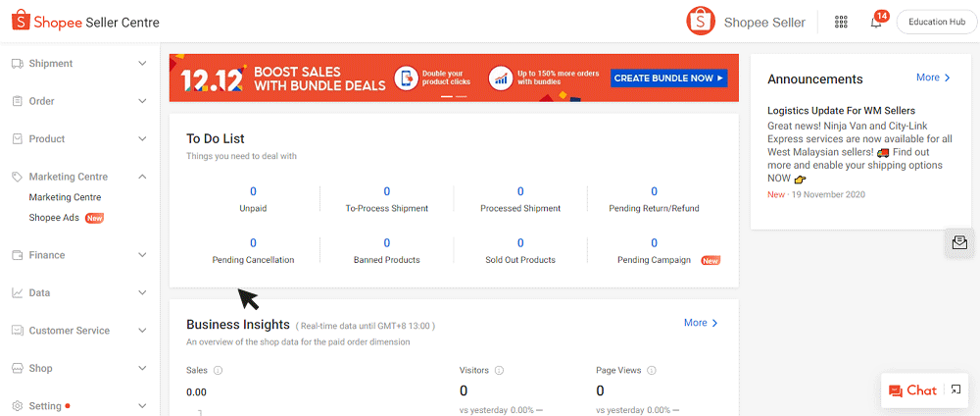Click the info icon next to Page Views
The height and width of the screenshot is (416, 980).
[651, 371]
